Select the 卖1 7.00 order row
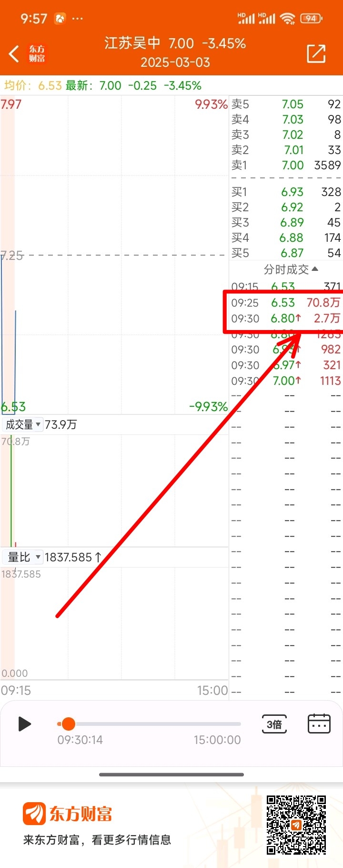Image resolution: width=343 pixels, height=868 pixels. point(286,165)
